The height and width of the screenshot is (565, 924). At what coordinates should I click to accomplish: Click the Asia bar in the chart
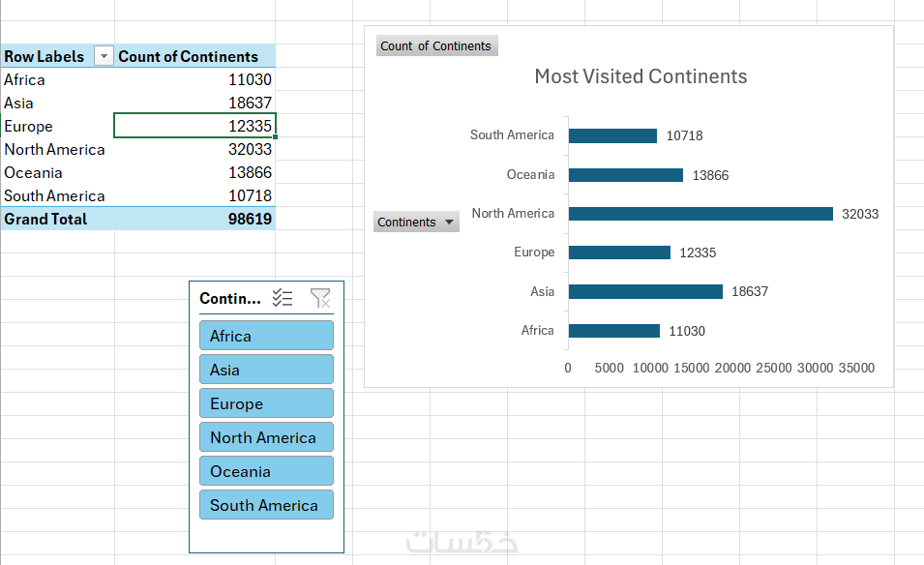(645, 291)
